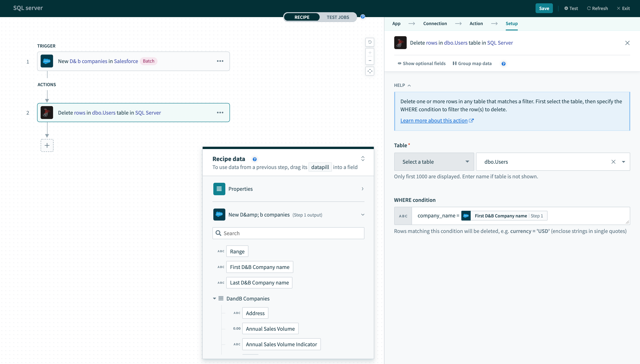Click the SQL Server action step icon

[x=47, y=112]
